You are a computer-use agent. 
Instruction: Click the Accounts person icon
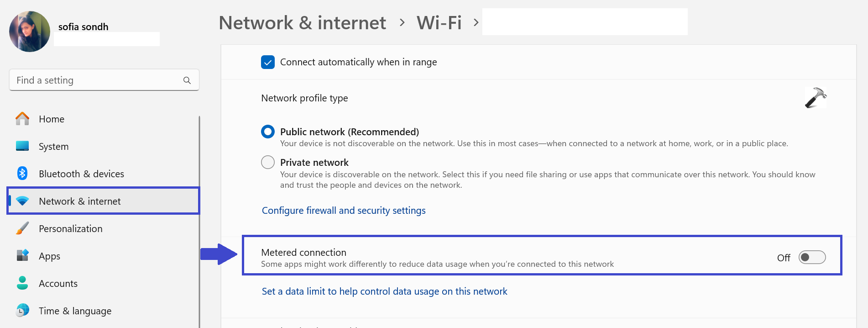pos(22,283)
